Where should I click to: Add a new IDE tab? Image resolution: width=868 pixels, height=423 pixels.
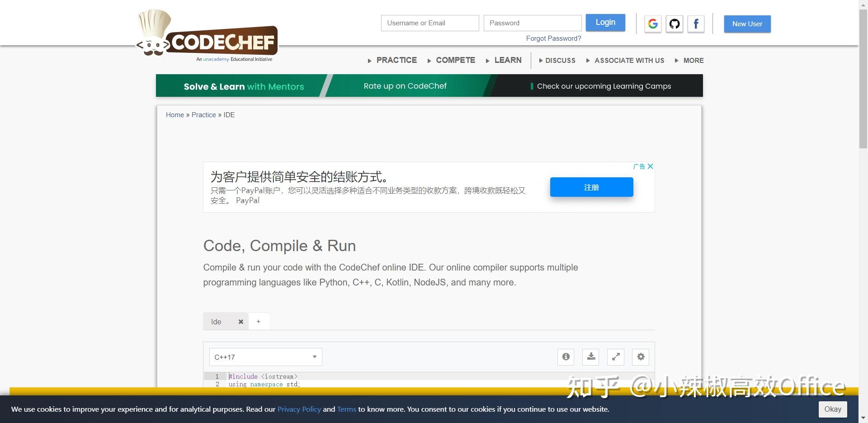pyautogui.click(x=259, y=321)
